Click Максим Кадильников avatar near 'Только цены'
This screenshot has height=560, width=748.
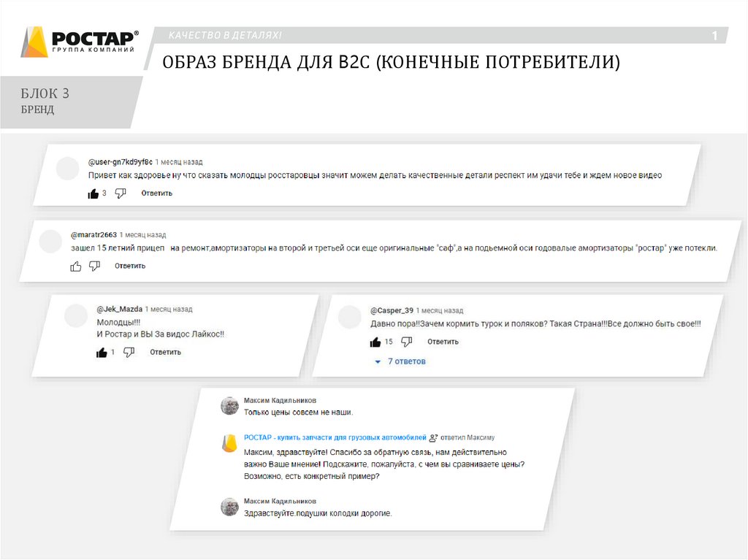(x=229, y=407)
